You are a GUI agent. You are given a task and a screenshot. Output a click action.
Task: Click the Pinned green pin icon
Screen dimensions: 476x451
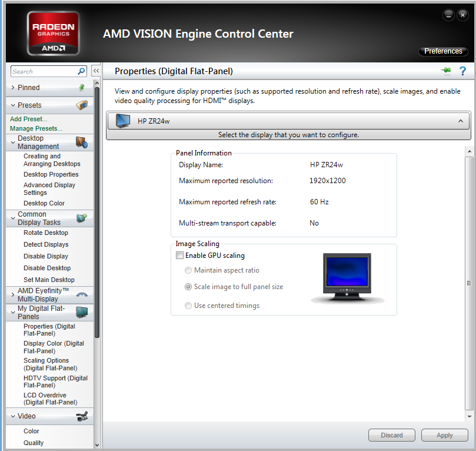(x=82, y=88)
